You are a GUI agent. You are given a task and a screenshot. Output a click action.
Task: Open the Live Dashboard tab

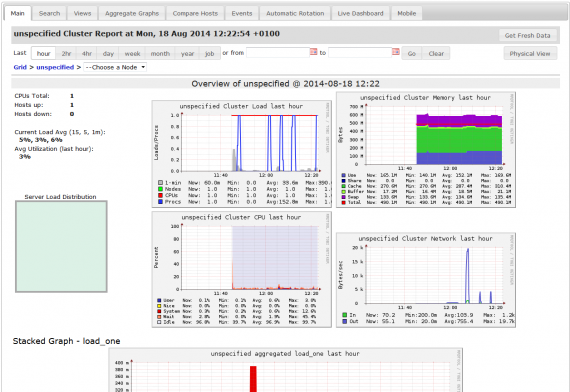(x=360, y=13)
